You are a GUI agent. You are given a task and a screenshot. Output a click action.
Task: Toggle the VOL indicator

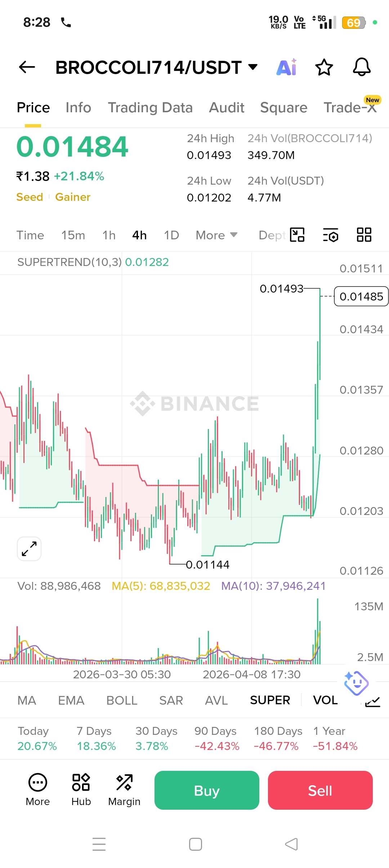click(x=325, y=700)
